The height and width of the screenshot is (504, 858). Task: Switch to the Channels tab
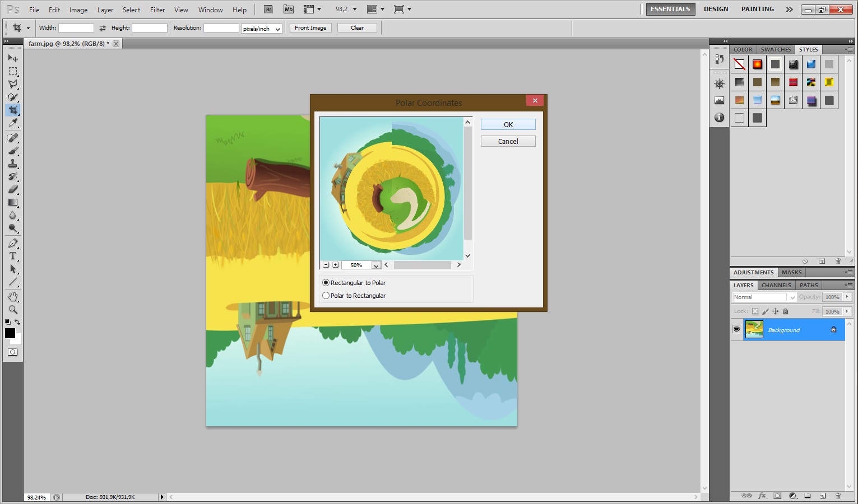point(776,285)
